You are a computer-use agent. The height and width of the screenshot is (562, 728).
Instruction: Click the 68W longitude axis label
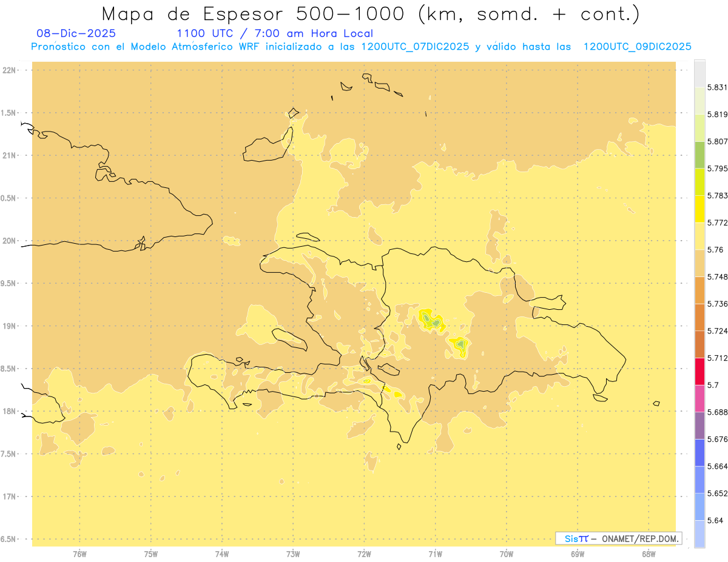(x=649, y=554)
